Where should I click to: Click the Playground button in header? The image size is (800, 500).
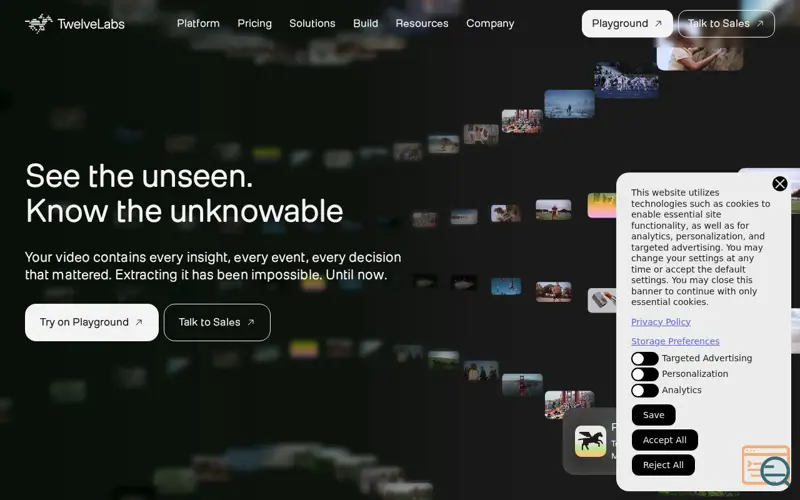point(627,23)
